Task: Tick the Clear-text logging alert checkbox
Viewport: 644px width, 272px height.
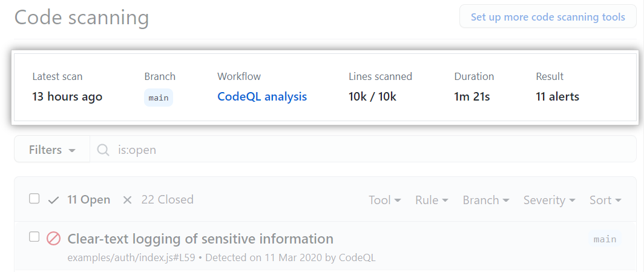Action: 34,237
